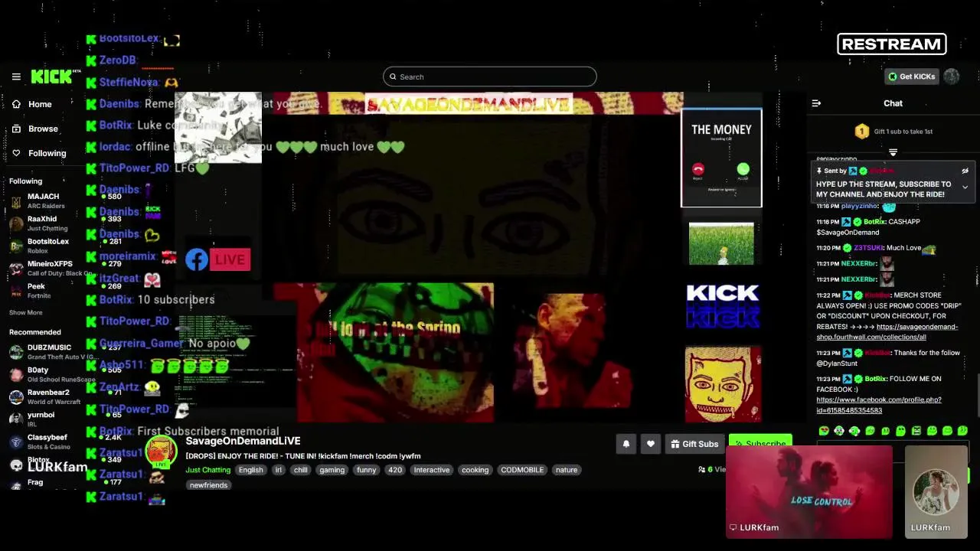
Task: Click the first emote in chat emote row
Action: point(824,431)
